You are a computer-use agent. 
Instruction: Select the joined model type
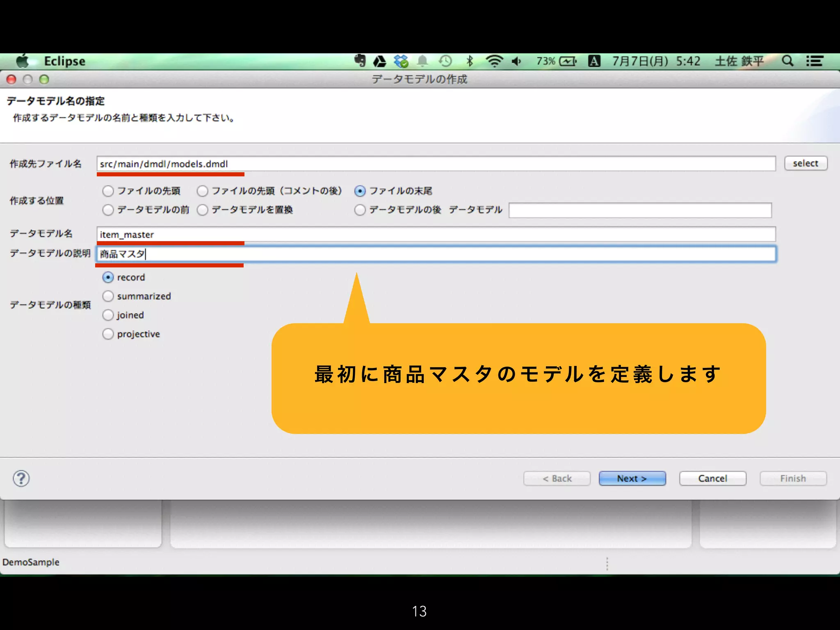[108, 315]
